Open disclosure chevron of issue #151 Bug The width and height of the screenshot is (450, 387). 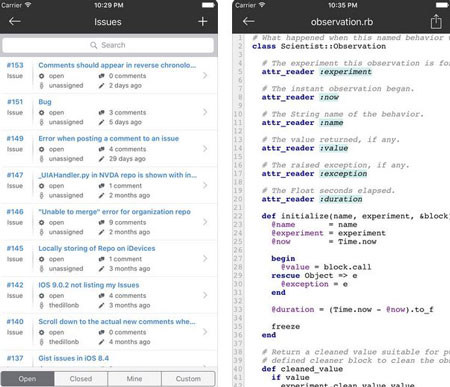click(x=205, y=112)
